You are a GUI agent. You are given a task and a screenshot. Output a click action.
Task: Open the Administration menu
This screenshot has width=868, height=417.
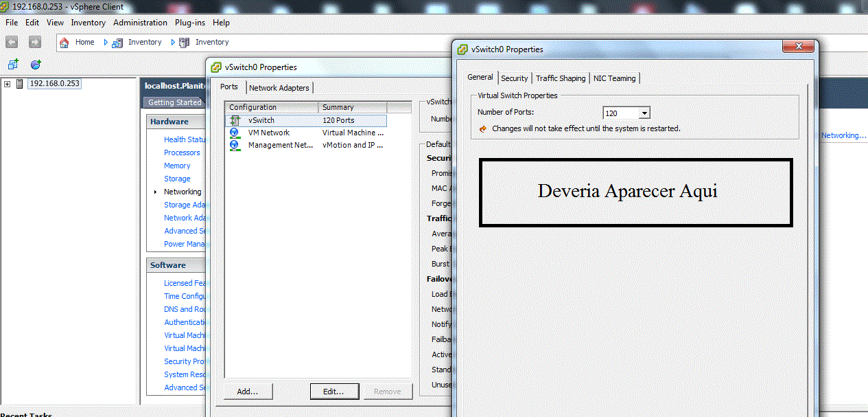(x=140, y=22)
